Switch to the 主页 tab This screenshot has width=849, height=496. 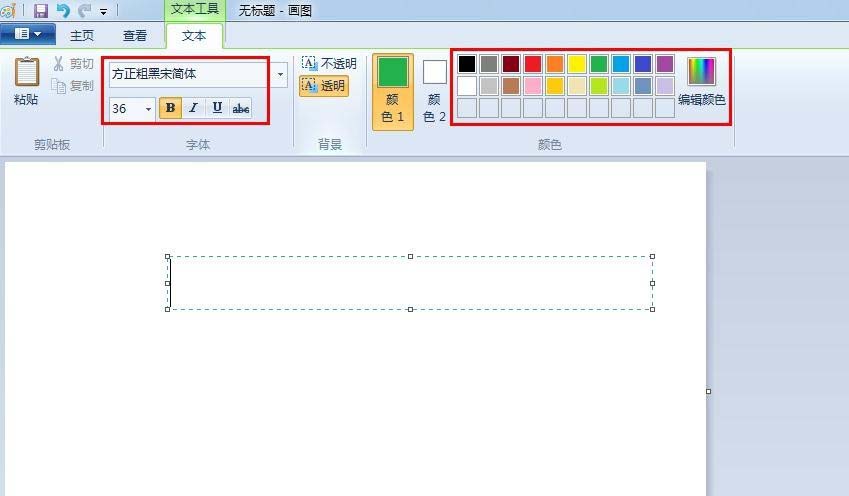pos(82,36)
